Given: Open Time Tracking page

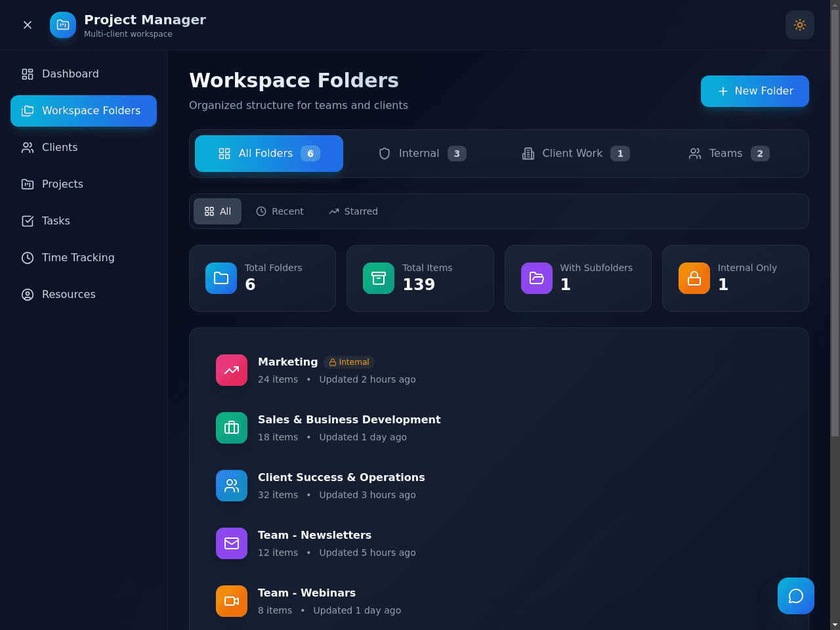Looking at the screenshot, I should (83, 258).
